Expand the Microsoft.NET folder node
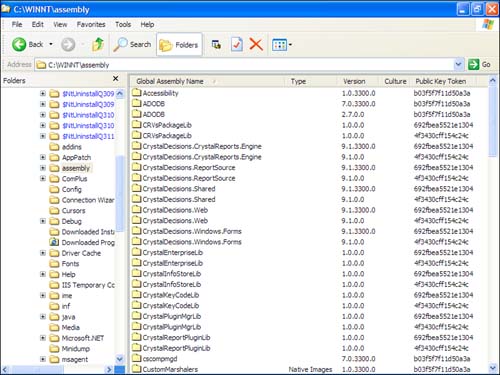This screenshot has height=375, width=500. 43,338
